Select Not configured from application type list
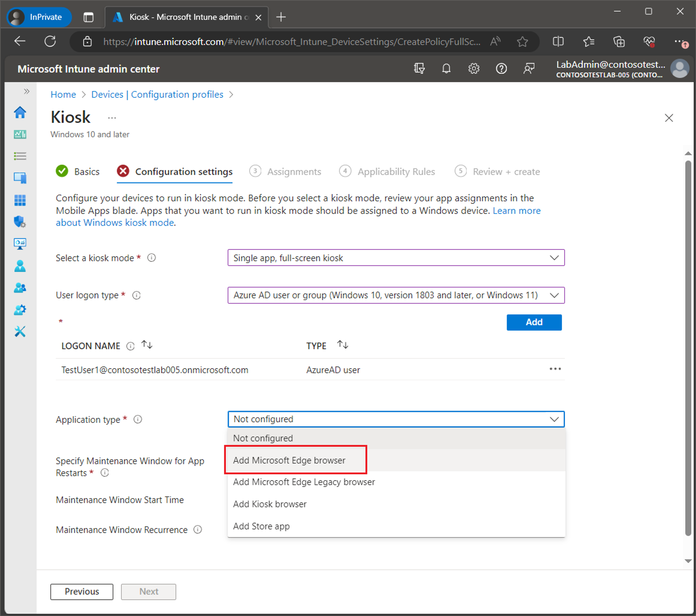696x616 pixels. 396,438
